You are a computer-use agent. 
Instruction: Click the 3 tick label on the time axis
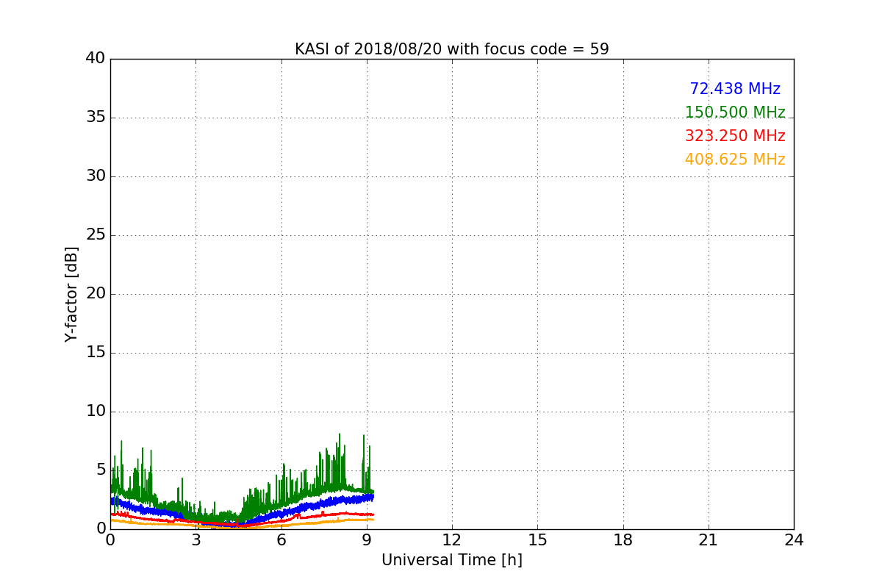196,540
